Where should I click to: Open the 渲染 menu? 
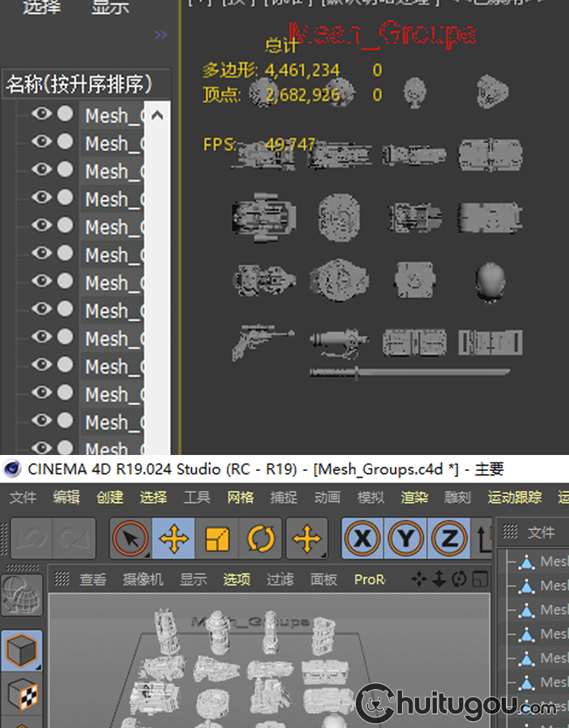(x=414, y=497)
